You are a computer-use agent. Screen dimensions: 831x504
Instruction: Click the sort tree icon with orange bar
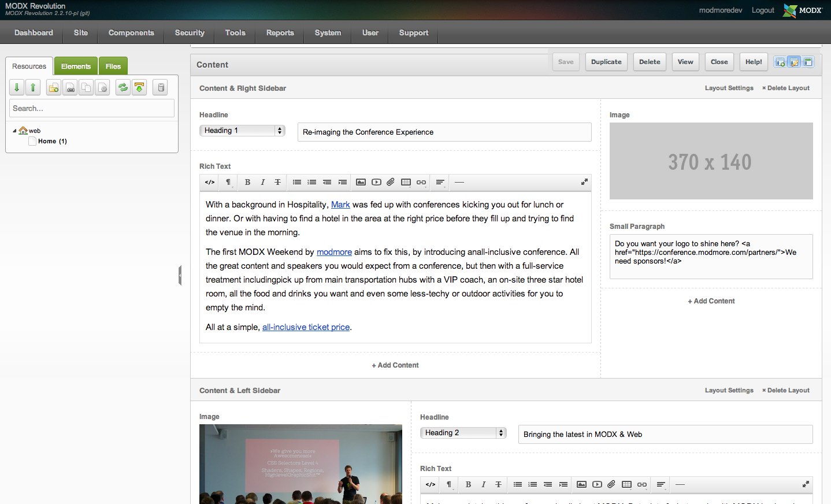pos(139,87)
